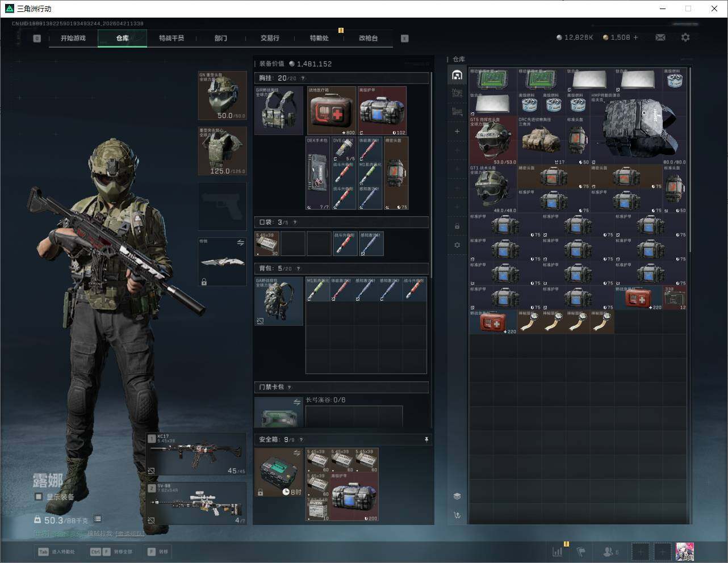Screen dimensions: 728x563
Task: Invite a teammate via second plus slot
Action: (x=662, y=551)
